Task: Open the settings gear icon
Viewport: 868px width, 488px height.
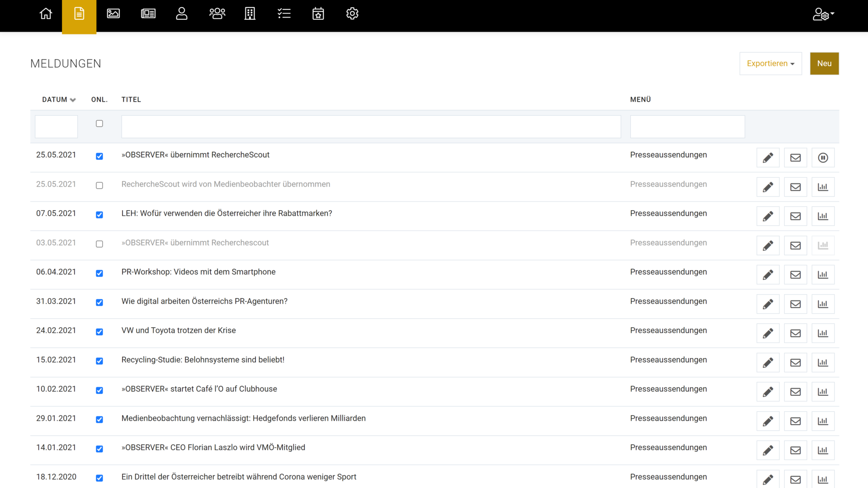Action: 352,14
